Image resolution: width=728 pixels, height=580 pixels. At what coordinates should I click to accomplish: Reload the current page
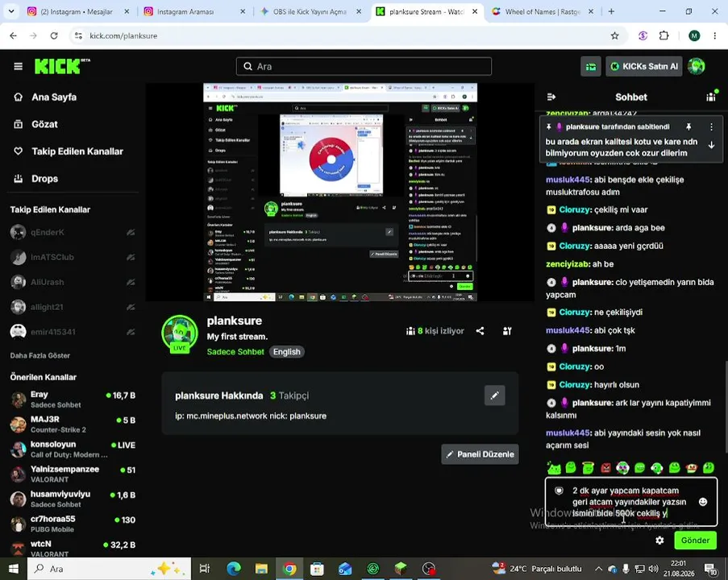(x=54, y=35)
